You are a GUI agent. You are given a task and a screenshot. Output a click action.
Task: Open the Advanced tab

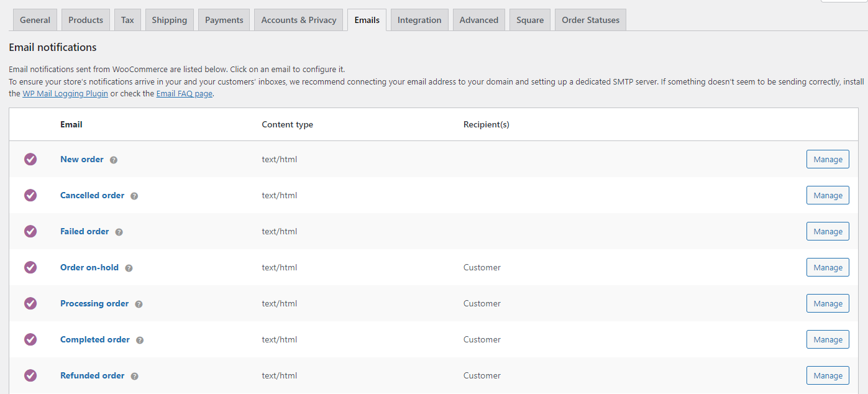click(479, 20)
